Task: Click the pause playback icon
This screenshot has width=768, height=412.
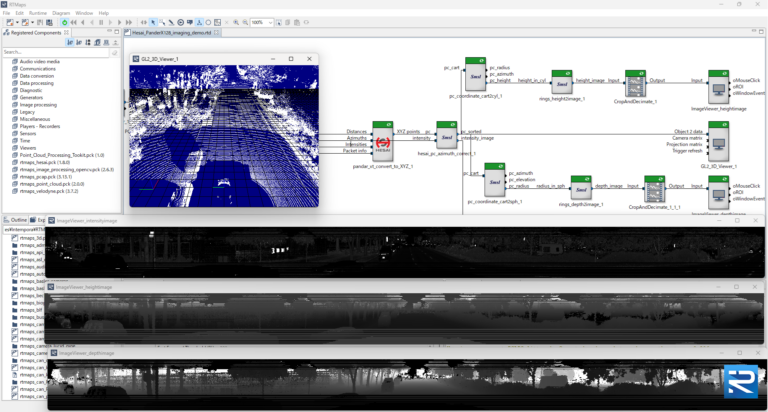Action: point(101,22)
